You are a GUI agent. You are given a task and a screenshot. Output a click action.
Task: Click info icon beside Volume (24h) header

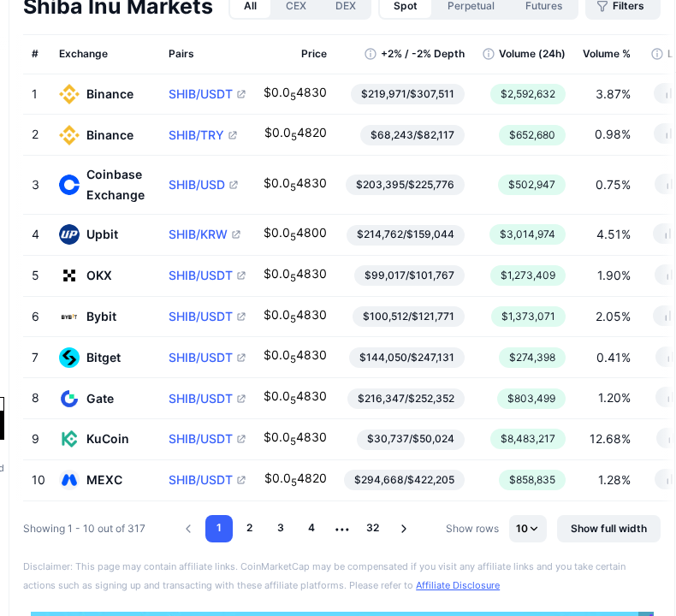[488, 54]
